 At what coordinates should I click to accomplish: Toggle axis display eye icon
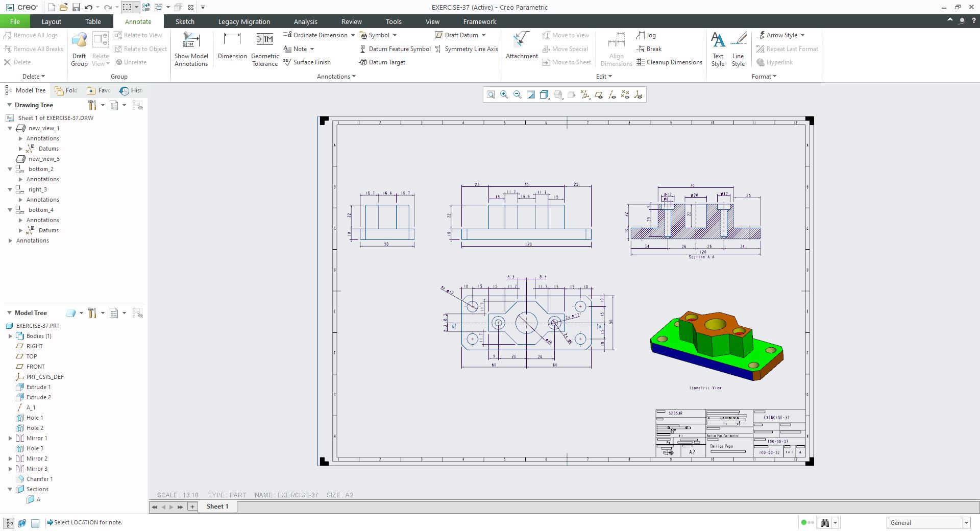point(612,94)
